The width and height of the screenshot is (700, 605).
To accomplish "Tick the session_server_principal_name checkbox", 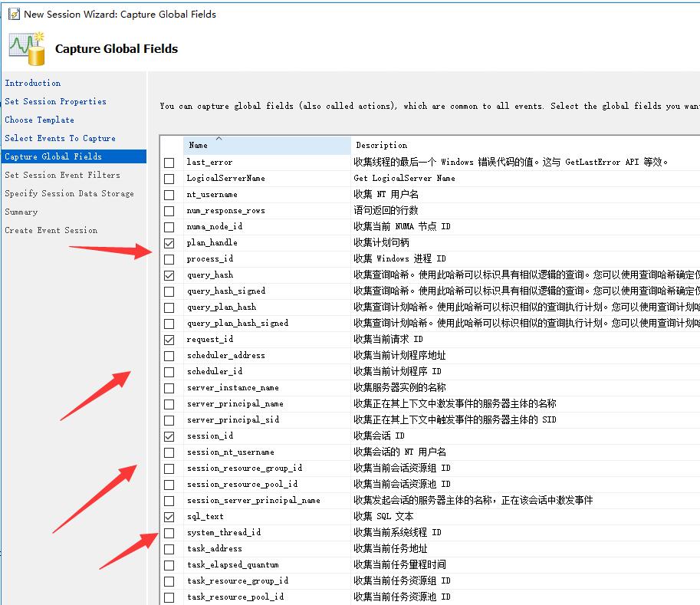I will point(169,501).
